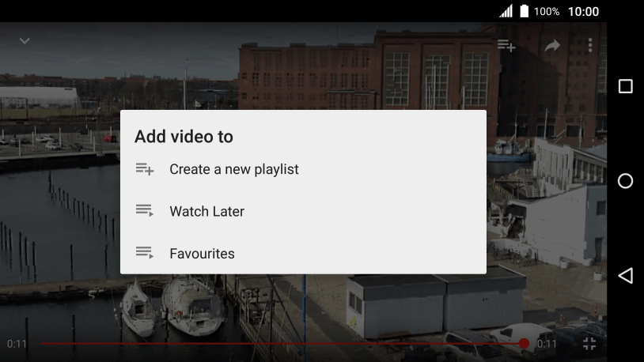Viewport: 644px width, 362px height.
Task: Click the red scrubber handle
Action: pos(524,344)
